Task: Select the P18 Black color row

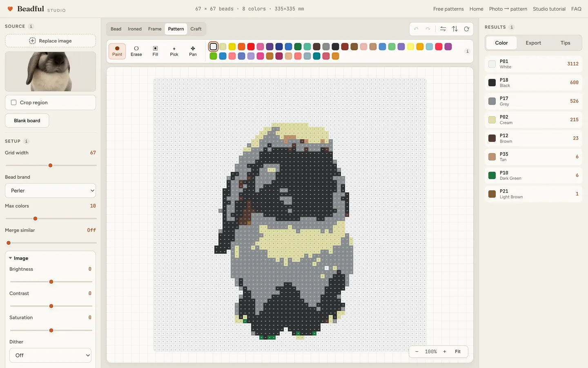Action: coord(533,83)
